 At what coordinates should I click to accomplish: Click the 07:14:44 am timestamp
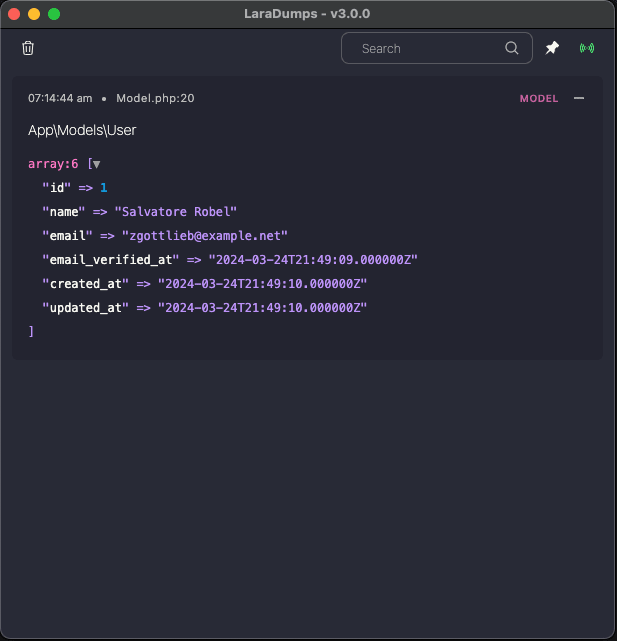[x=60, y=98]
